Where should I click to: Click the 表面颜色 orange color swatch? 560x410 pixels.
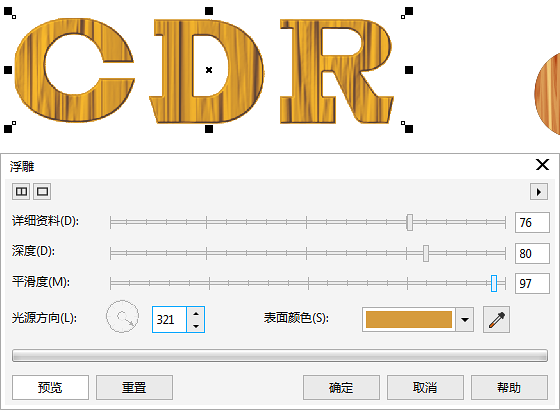tap(409, 319)
